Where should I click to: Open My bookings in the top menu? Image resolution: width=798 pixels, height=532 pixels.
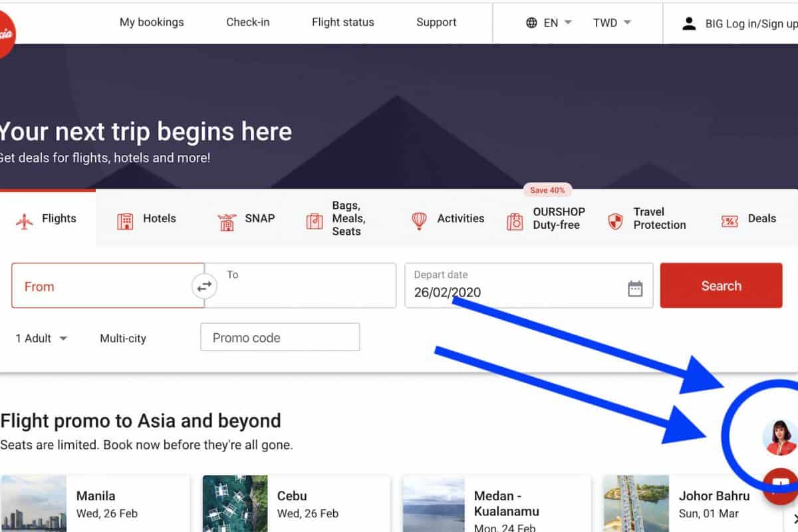152,22
